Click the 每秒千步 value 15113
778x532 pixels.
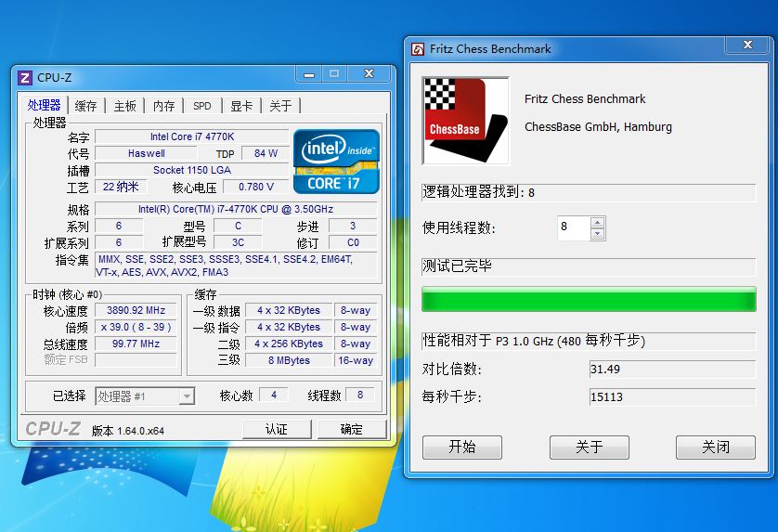click(672, 397)
